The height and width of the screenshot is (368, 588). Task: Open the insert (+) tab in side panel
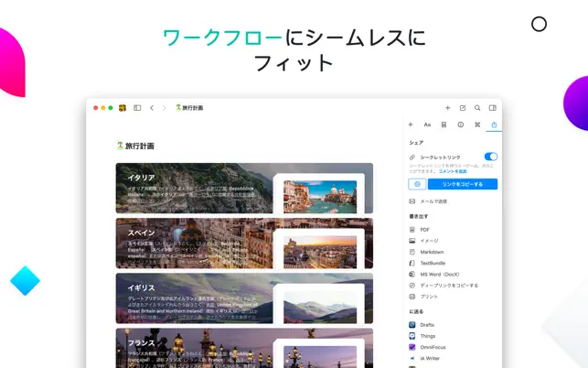click(x=411, y=124)
